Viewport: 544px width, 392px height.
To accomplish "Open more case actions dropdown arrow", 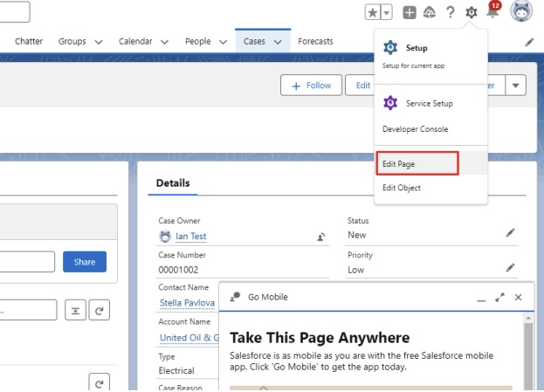I will pyautogui.click(x=515, y=85).
